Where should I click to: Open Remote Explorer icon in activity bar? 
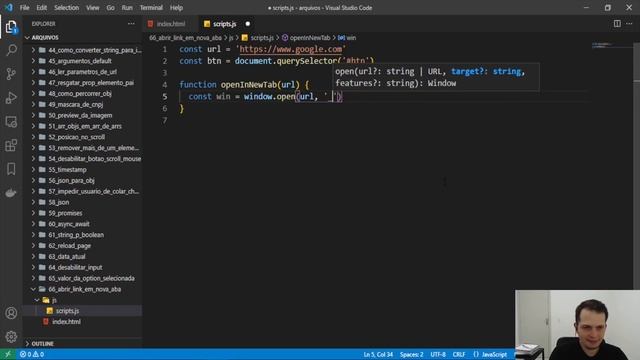pos(11,122)
